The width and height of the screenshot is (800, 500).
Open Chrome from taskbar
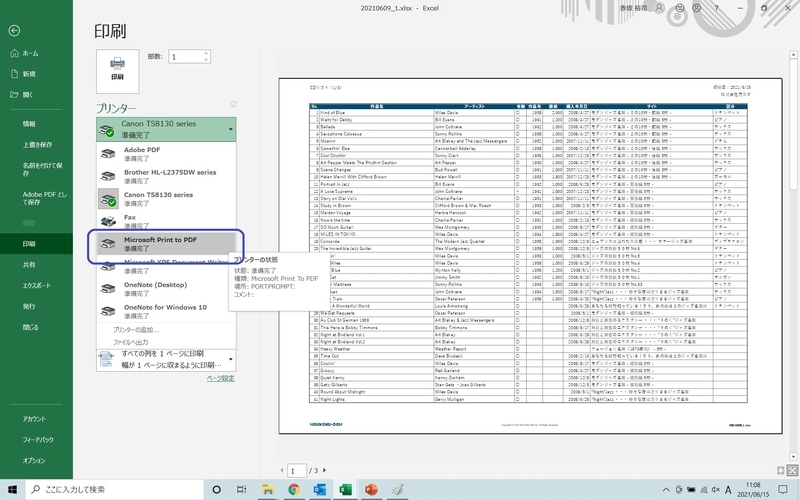[294, 489]
